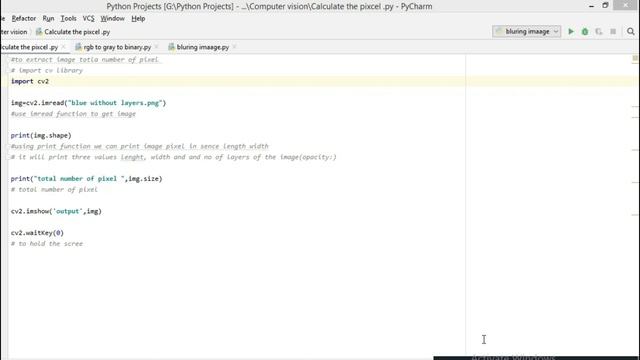The width and height of the screenshot is (640, 360).
Task: Run with coverage icon in toolbar
Action: pos(599,31)
